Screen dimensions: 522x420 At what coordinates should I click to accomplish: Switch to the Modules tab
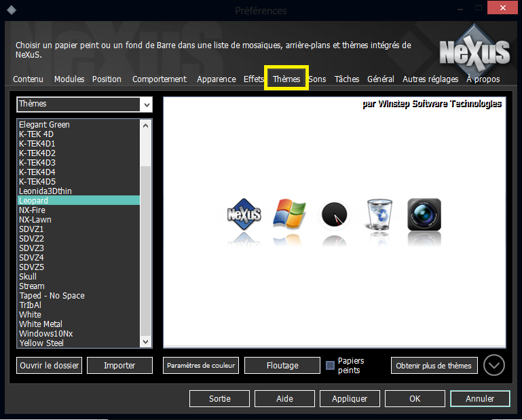pyautogui.click(x=69, y=79)
